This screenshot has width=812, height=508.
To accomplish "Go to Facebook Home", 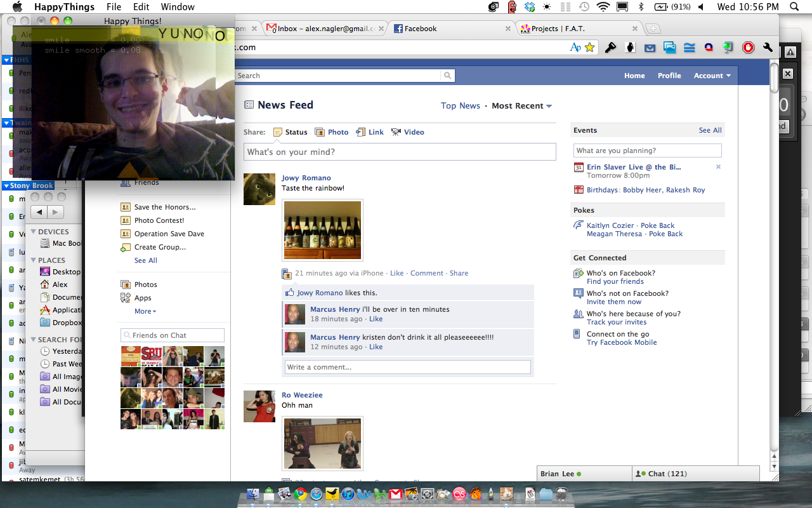I will [634, 76].
